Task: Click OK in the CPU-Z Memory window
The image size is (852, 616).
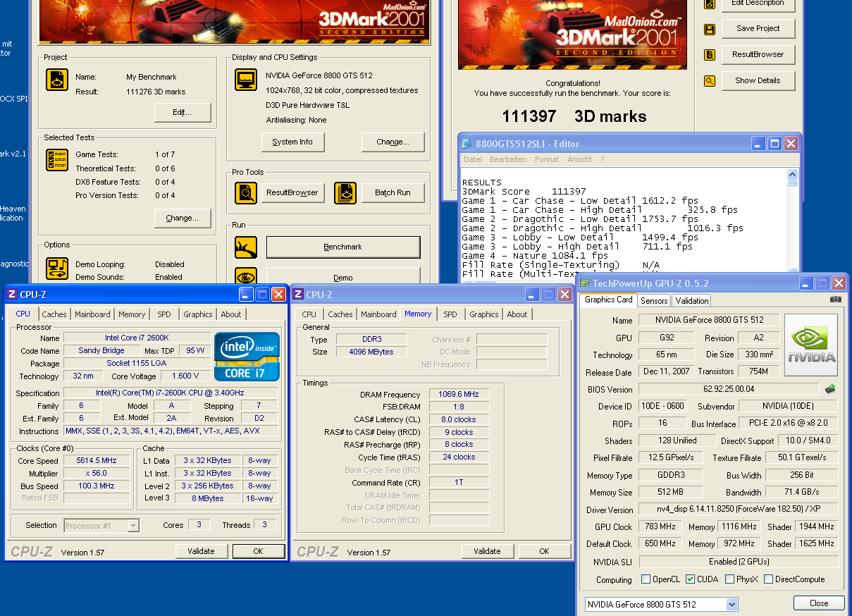Action: pos(545,551)
